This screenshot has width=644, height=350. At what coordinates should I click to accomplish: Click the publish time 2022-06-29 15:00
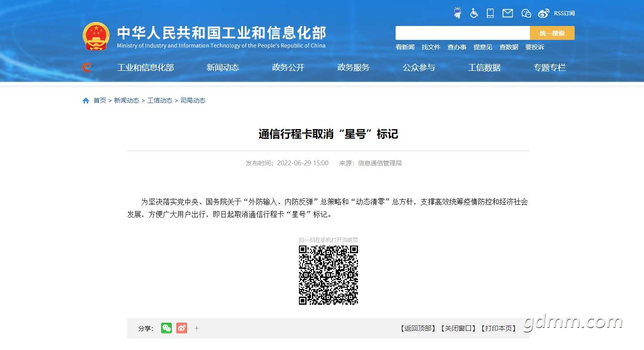point(303,163)
